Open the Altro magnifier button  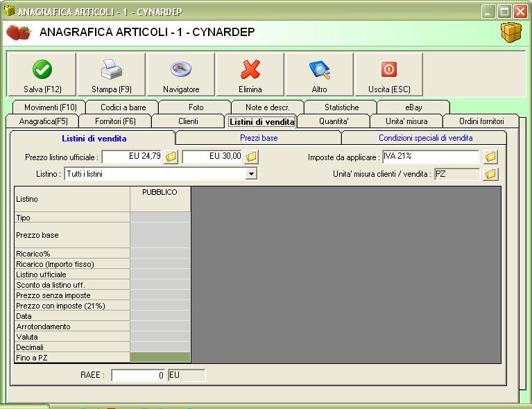tap(320, 75)
